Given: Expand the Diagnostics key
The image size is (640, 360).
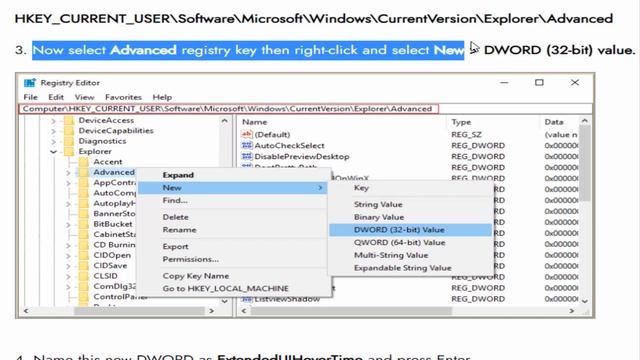Looking at the screenshot, I should (x=53, y=141).
